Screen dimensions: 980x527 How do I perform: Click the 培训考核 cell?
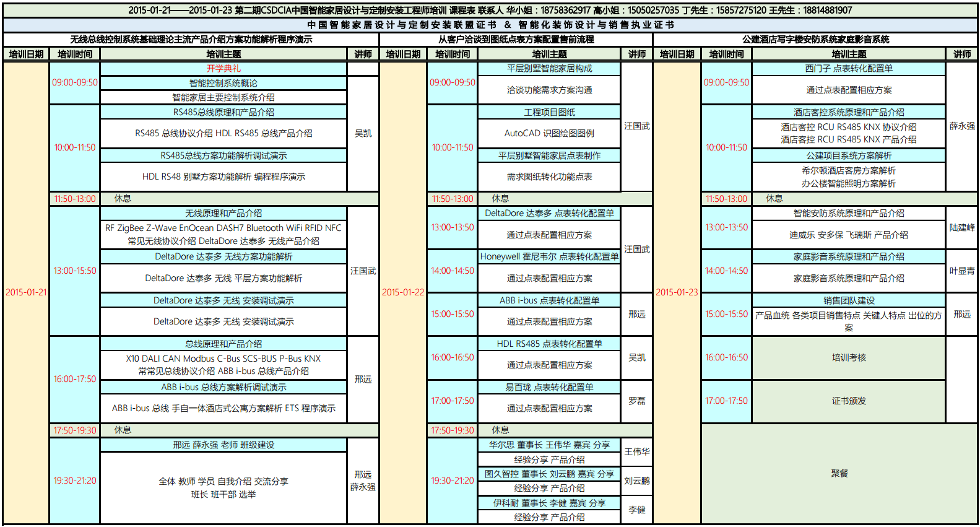[849, 358]
